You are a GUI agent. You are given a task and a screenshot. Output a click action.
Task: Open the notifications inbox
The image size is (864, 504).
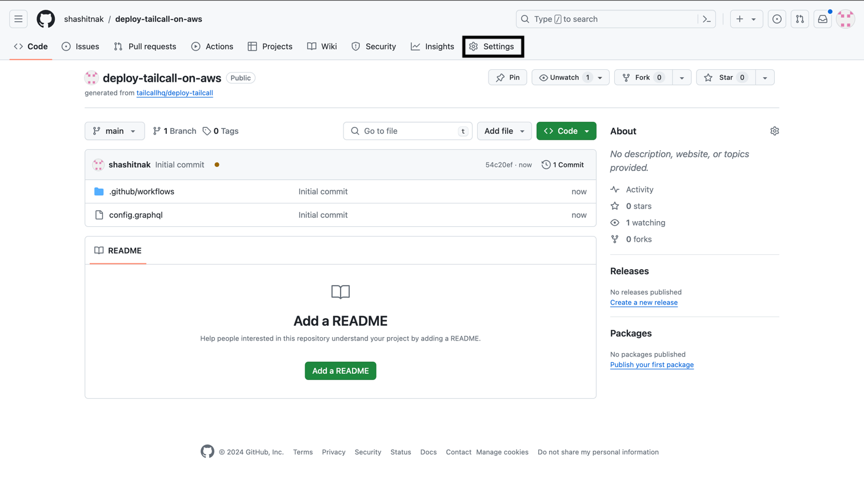822,19
